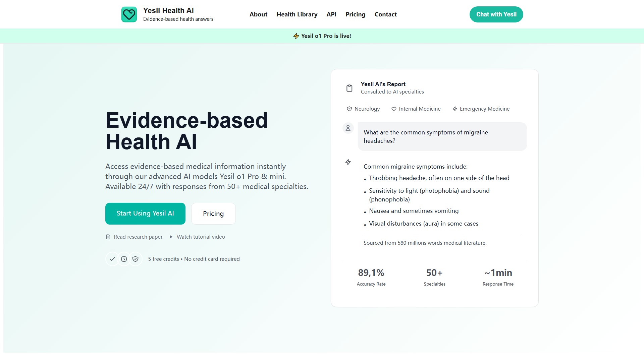Click the shield badge beside free credits text
Viewport: 644px width, 362px height.
point(136,259)
